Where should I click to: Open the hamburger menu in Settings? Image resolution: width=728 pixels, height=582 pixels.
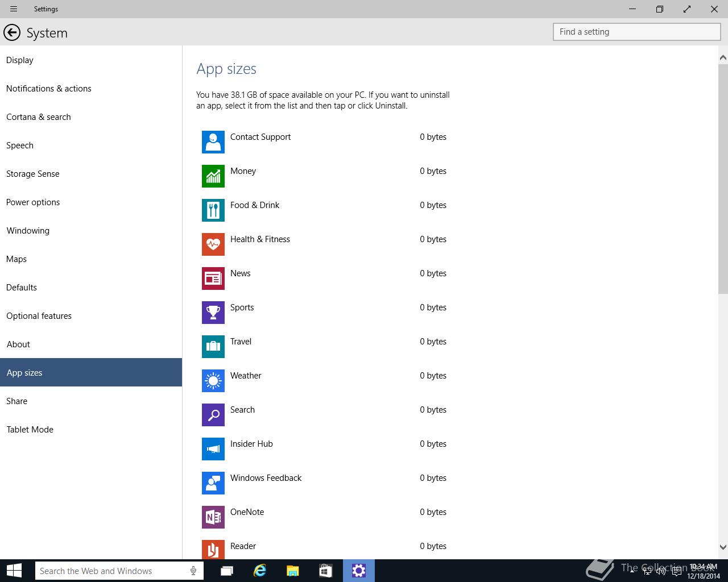coord(14,9)
